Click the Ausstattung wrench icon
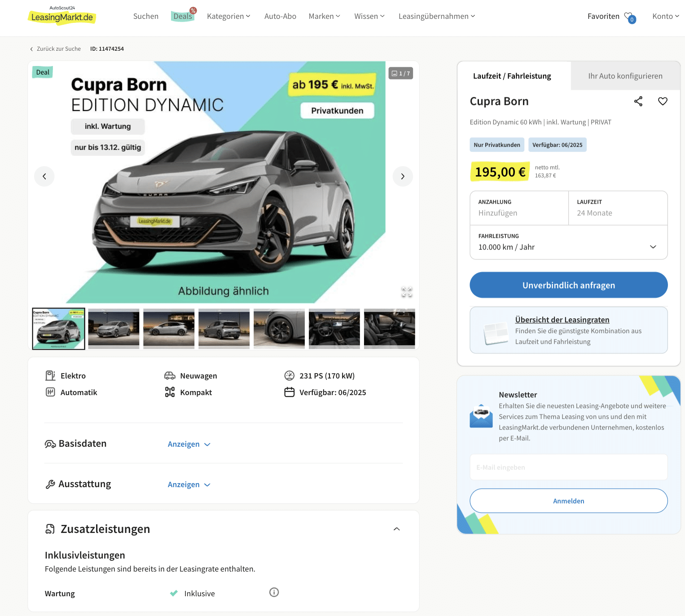Screen dimensions: 685x616 50,484
